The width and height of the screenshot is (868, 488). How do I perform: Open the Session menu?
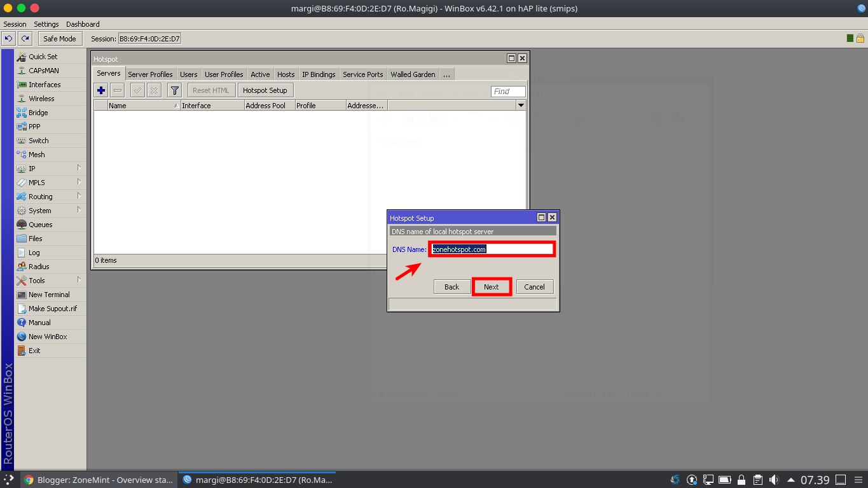point(15,24)
